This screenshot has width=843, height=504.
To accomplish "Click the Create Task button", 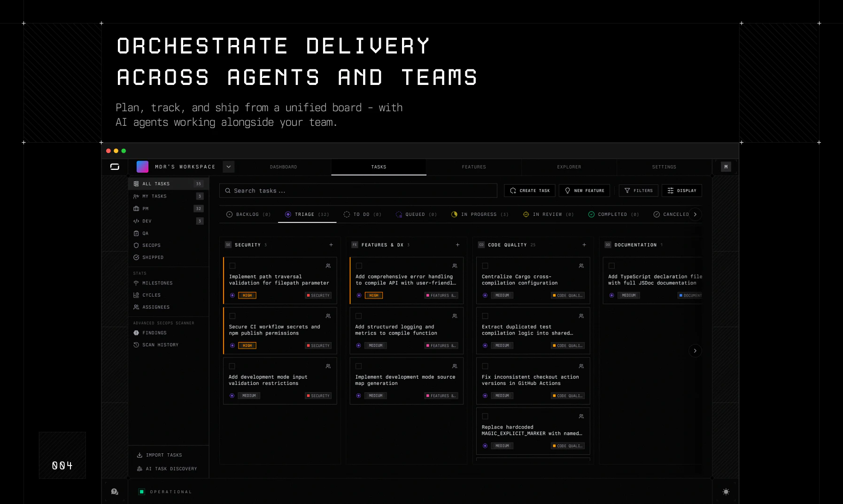I will (529, 191).
